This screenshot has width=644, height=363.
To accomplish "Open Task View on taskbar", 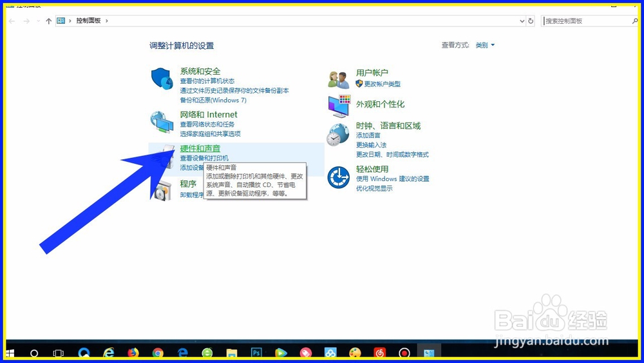I will pos(59,353).
